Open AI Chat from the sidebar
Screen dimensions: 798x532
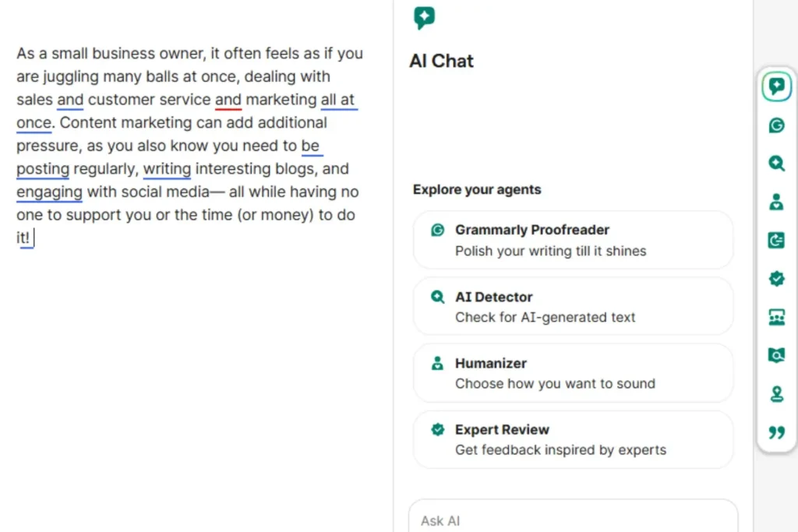776,86
